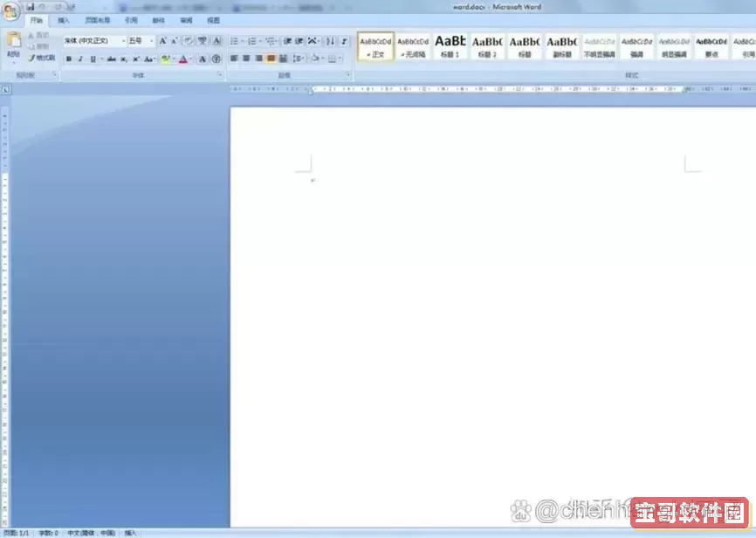Select the highlighted Justify alignment button
The height and width of the screenshot is (538, 756).
[271, 59]
